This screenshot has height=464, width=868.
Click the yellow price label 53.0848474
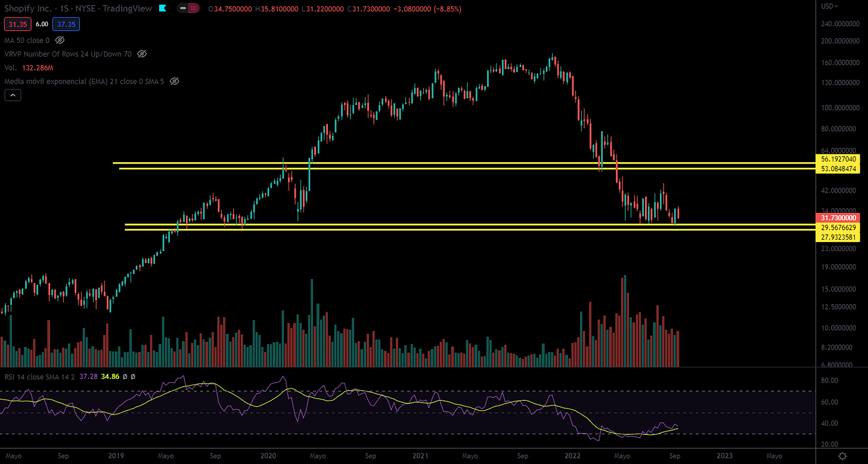[x=839, y=170]
